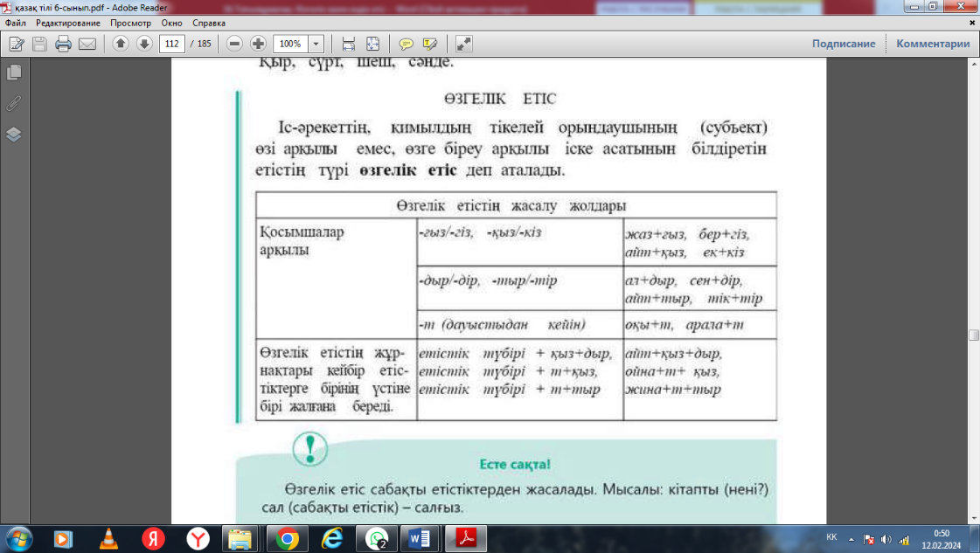Switch to fullscreen reading mode

462,43
